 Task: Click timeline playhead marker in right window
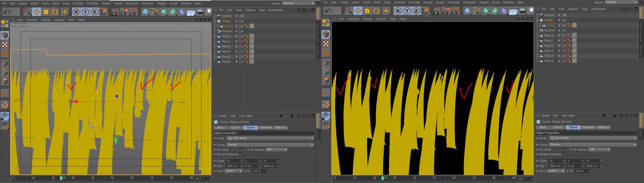tap(383, 178)
